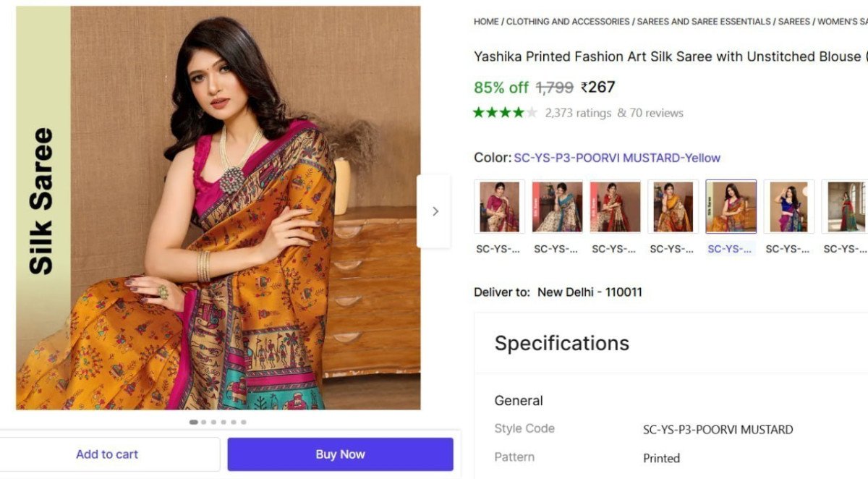This screenshot has width=868, height=479.
Task: Select the purple blouse saree variant thumbnail
Action: point(789,205)
